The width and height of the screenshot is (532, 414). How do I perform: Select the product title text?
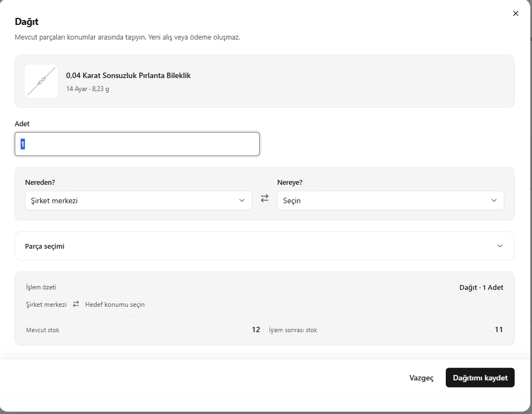128,75
